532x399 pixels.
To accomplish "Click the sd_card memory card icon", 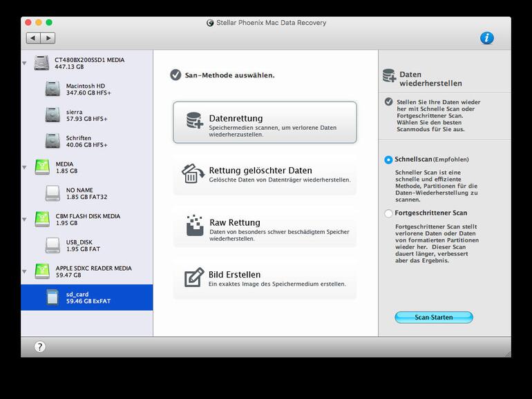I will coord(53,298).
